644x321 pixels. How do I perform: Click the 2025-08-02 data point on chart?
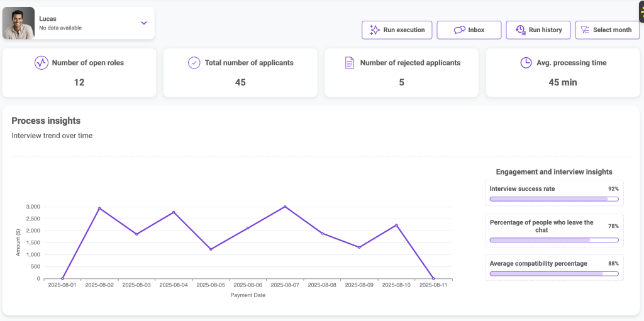tap(99, 209)
